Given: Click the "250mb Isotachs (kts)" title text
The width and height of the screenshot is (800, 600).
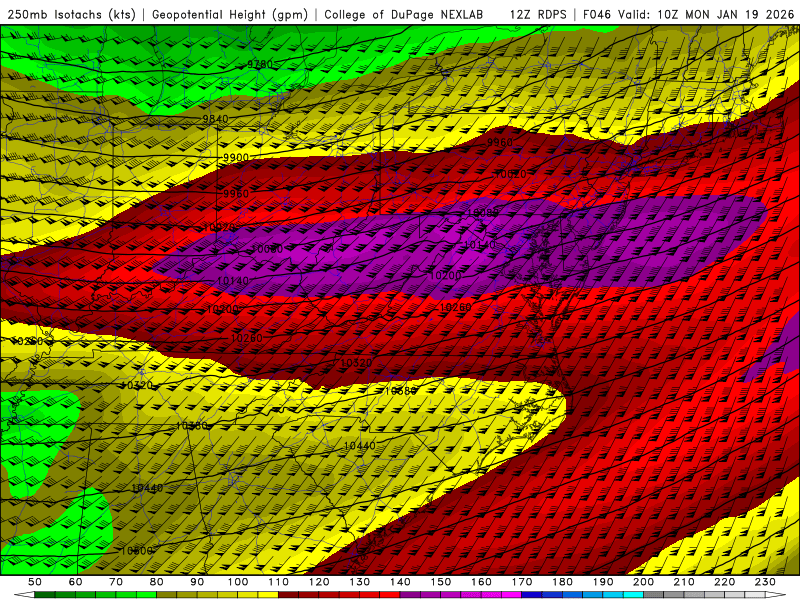Looking at the screenshot, I should [71, 14].
